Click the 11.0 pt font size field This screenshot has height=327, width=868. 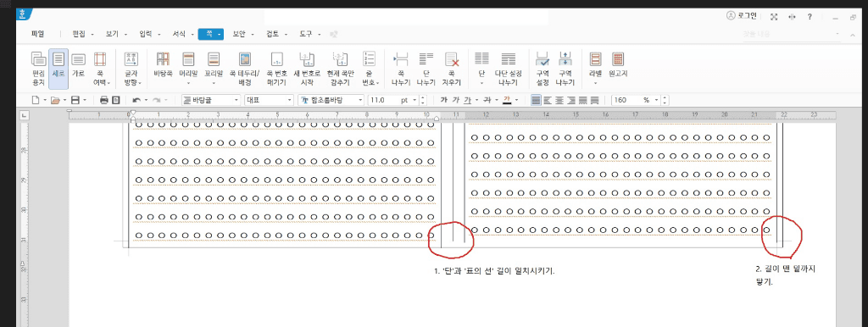coord(393,100)
